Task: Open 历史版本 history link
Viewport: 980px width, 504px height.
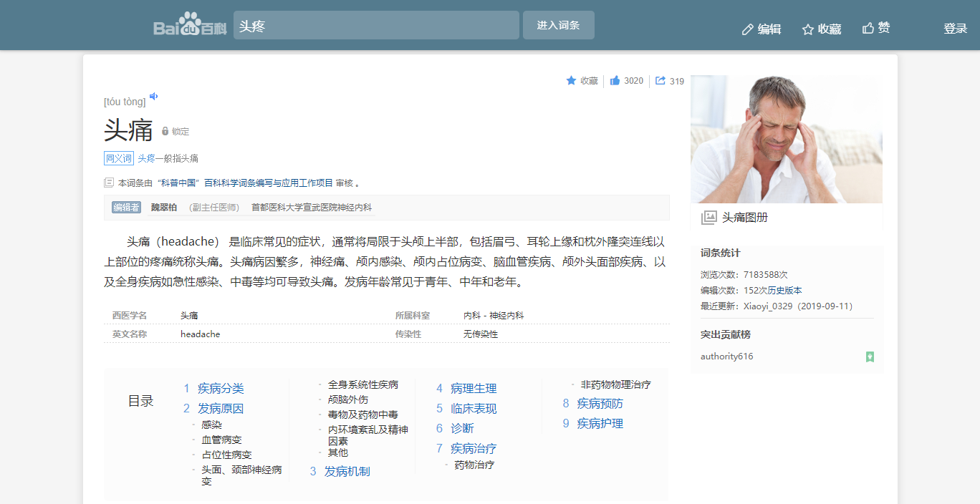Action: tap(784, 290)
